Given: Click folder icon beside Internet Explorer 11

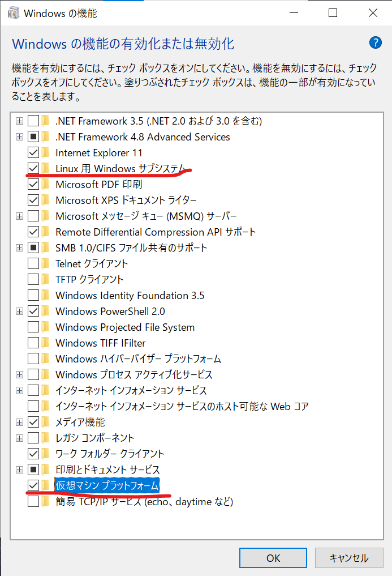Looking at the screenshot, I should 45,152.
